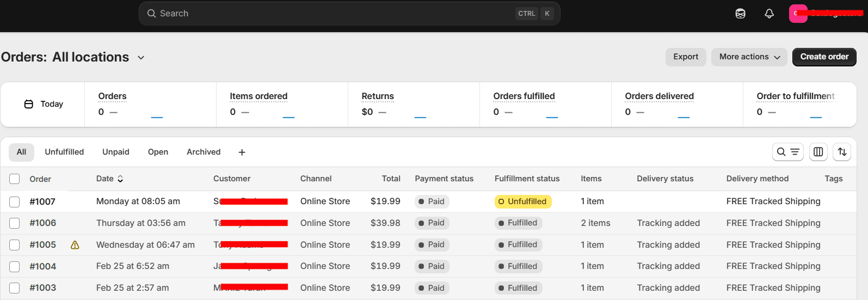Image resolution: width=868 pixels, height=300 pixels.
Task: Select all orders with header checkbox
Action: click(15, 179)
